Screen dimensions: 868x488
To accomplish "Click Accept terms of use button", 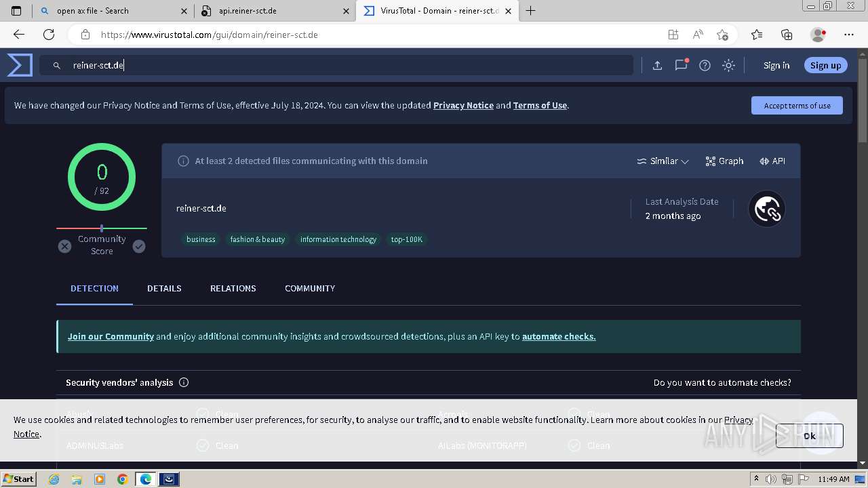I will (797, 106).
